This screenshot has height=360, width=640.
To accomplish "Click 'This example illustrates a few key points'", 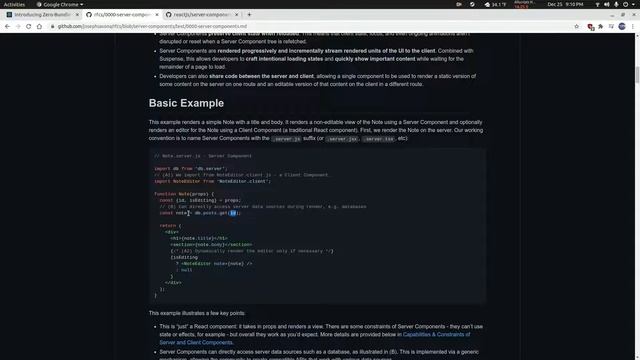I will (x=197, y=313).
